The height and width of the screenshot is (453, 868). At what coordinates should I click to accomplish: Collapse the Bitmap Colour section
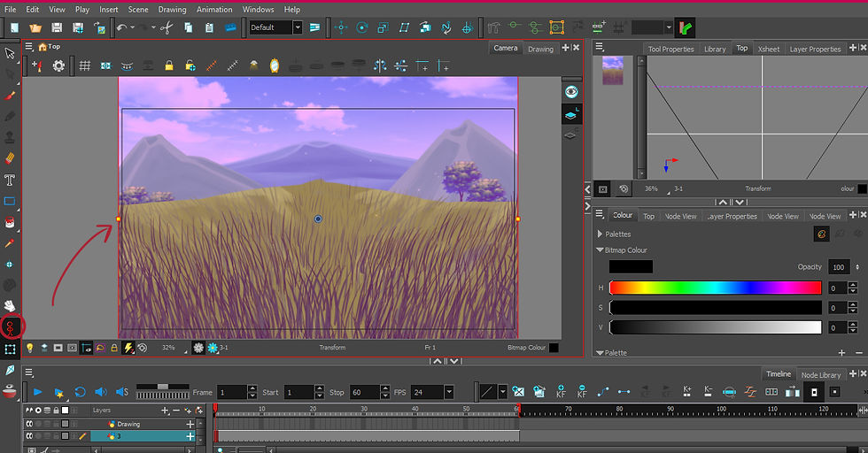(600, 250)
